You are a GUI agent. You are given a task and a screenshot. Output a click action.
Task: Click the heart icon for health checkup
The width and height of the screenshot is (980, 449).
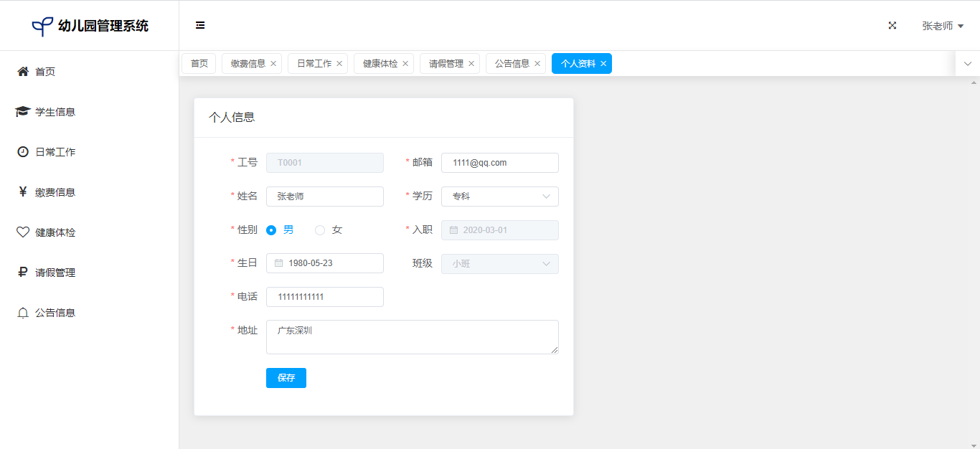(23, 232)
